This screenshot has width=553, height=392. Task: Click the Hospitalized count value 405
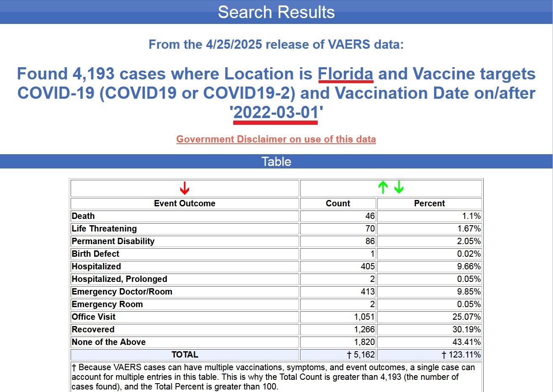click(367, 266)
